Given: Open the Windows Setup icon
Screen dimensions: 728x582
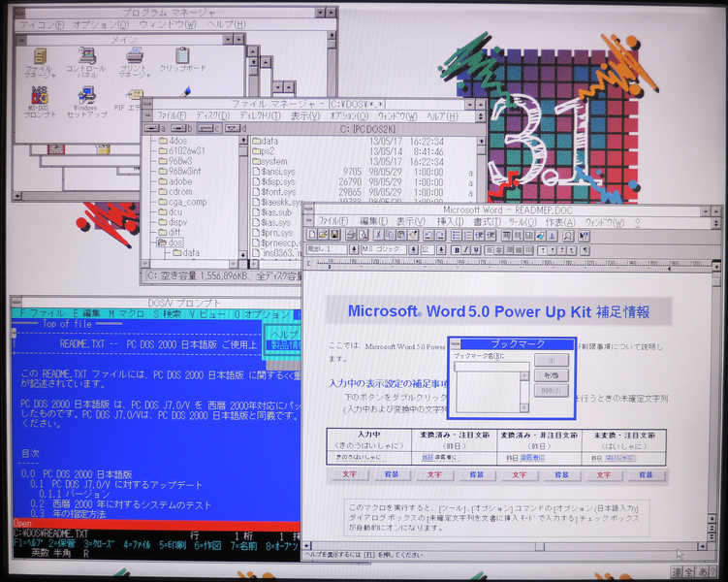Looking at the screenshot, I should point(86,101).
